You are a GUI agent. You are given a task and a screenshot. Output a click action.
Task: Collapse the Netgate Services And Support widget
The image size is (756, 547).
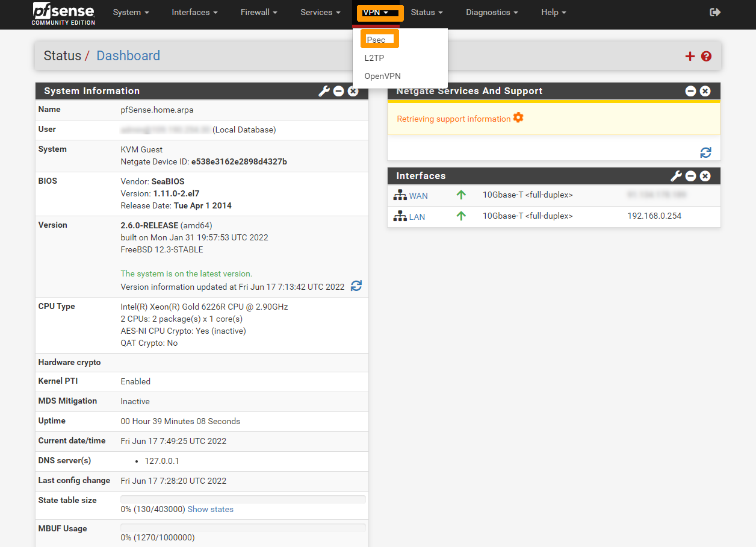tap(690, 91)
